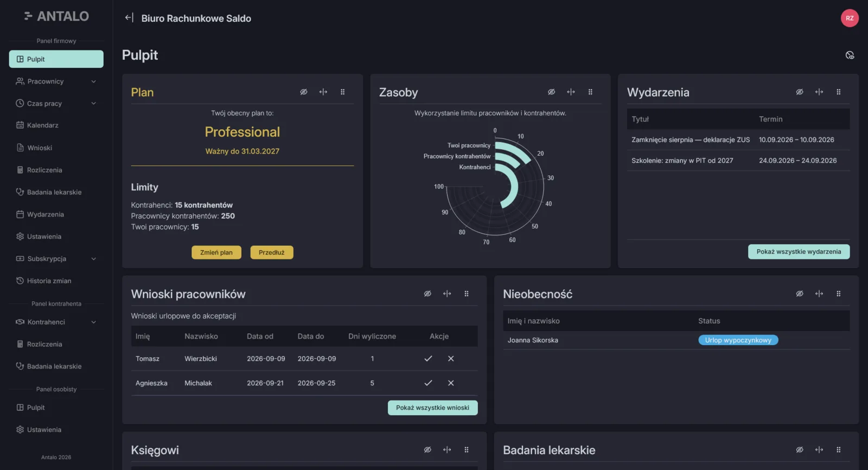Click the Kontrahenci arc in Zasoby chart
This screenshot has width=868, height=470.
click(514, 187)
